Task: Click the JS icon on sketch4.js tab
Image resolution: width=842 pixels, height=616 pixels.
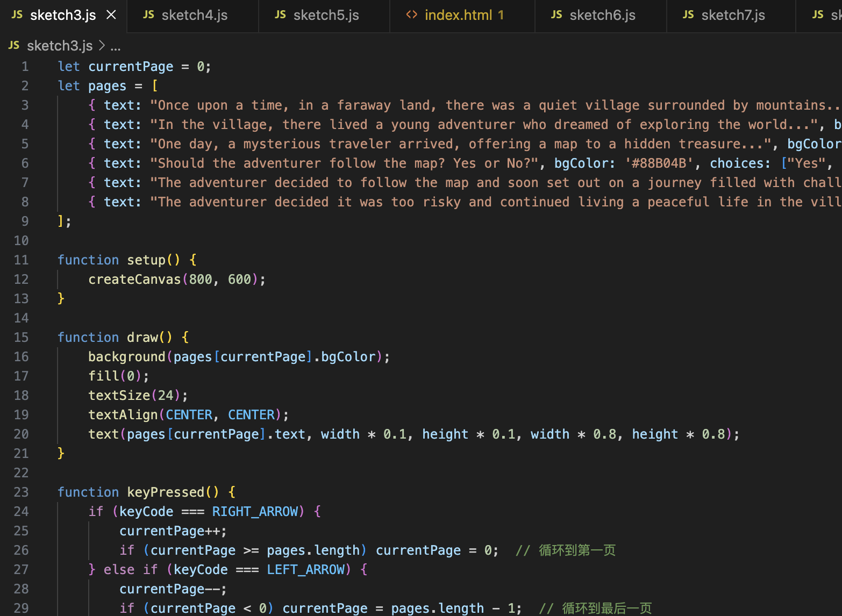Action: pyautogui.click(x=148, y=15)
